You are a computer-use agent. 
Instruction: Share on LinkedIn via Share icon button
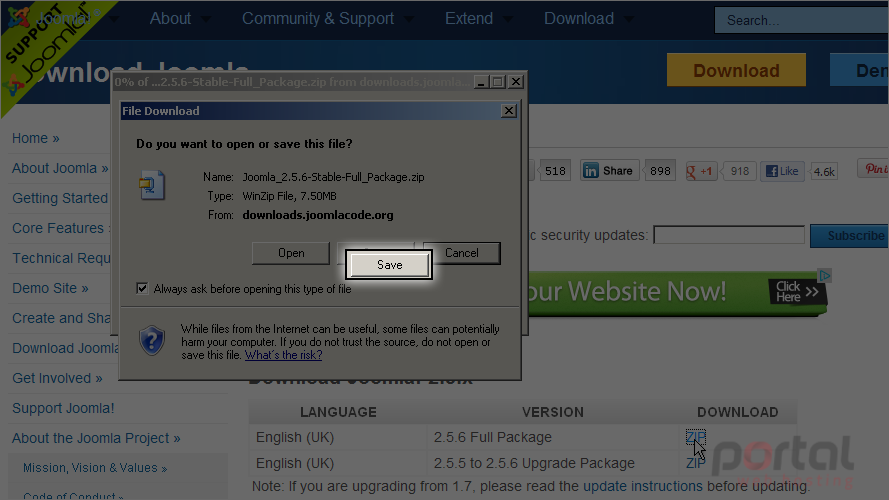[609, 171]
